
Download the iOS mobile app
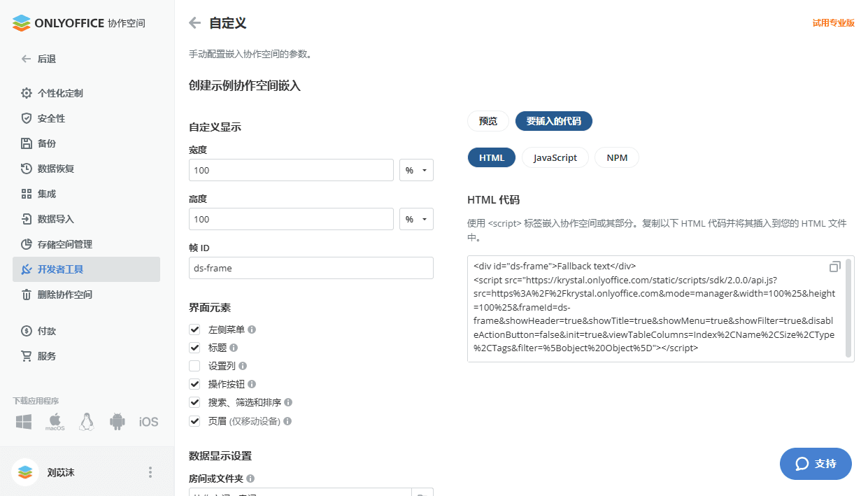148,422
